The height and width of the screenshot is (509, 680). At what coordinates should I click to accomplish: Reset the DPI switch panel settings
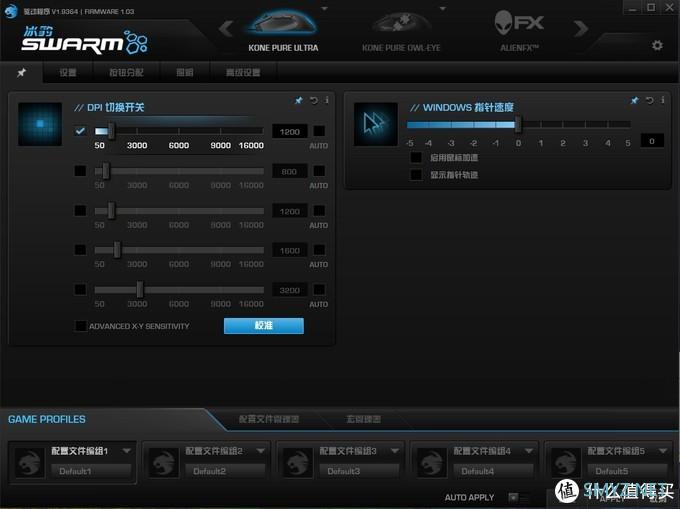[314, 101]
